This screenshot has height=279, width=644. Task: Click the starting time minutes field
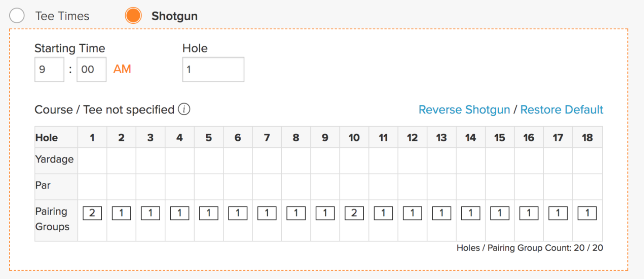[92, 70]
